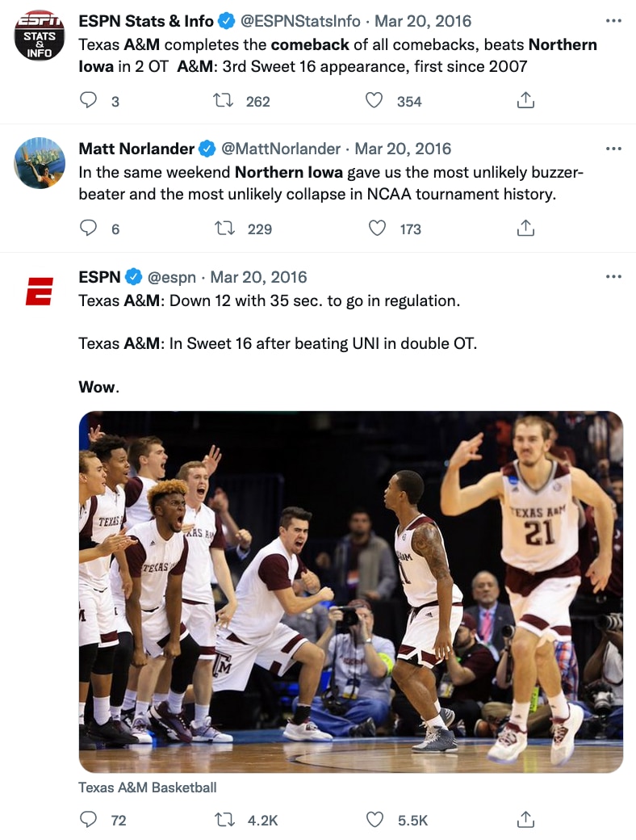Image resolution: width=636 pixels, height=840 pixels.
Task: Like the ESPN tweet with 5.5K likes
Action: (x=374, y=820)
